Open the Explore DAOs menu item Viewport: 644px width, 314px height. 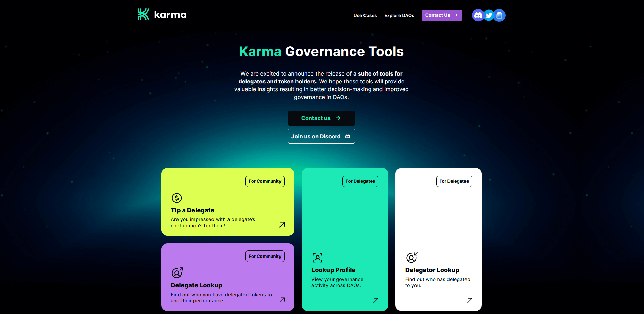[399, 15]
